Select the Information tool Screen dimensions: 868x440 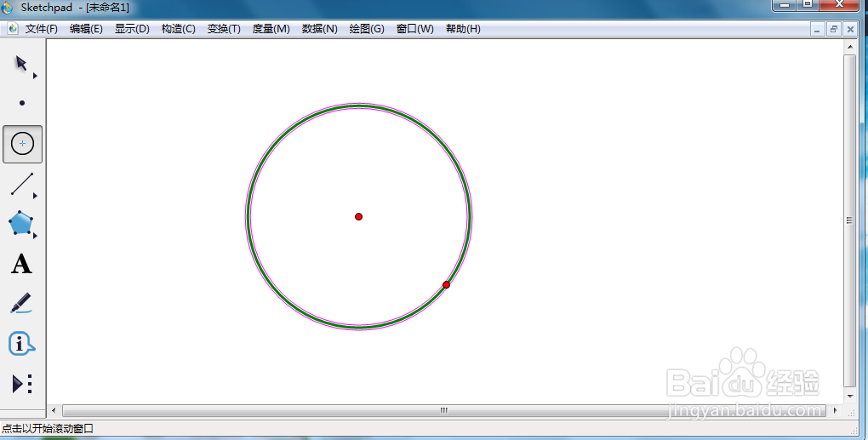point(21,344)
